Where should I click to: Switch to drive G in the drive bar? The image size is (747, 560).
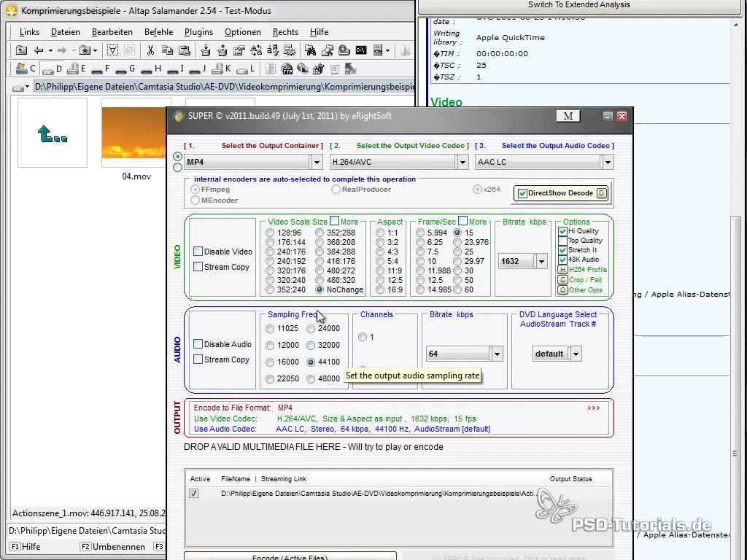(x=125, y=69)
